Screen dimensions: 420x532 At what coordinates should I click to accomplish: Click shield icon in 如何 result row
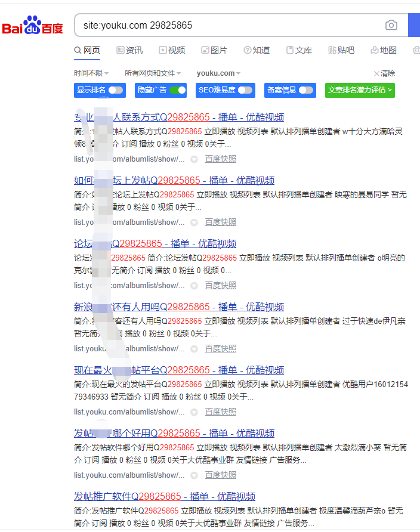[x=194, y=222]
